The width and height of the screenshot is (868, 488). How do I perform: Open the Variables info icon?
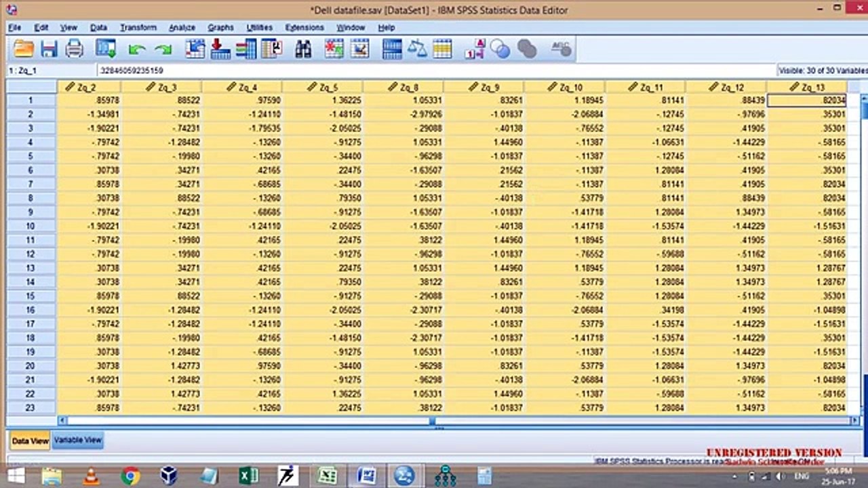245,49
